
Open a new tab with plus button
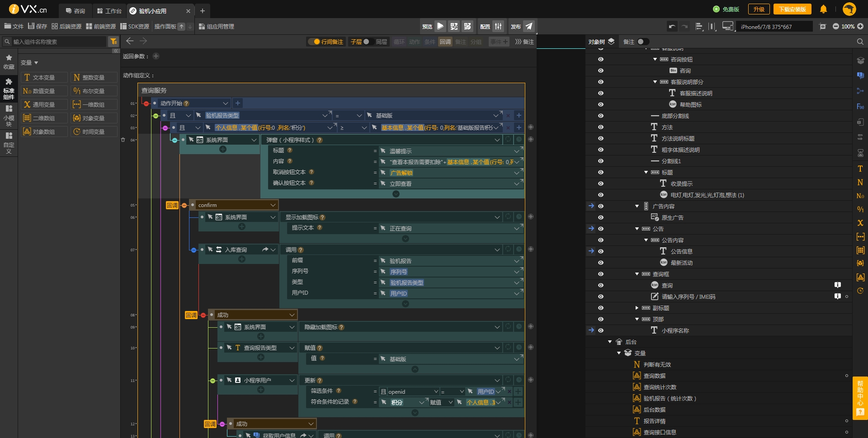point(203,10)
